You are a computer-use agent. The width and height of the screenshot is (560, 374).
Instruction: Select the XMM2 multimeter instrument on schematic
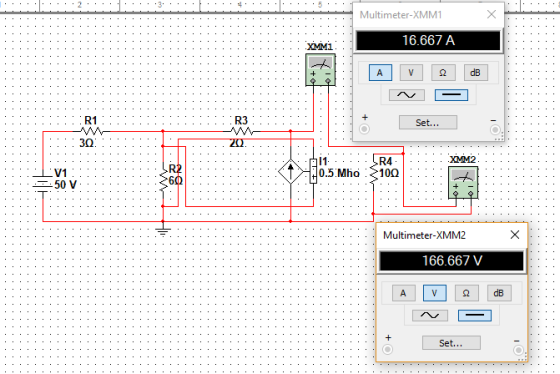tap(463, 183)
